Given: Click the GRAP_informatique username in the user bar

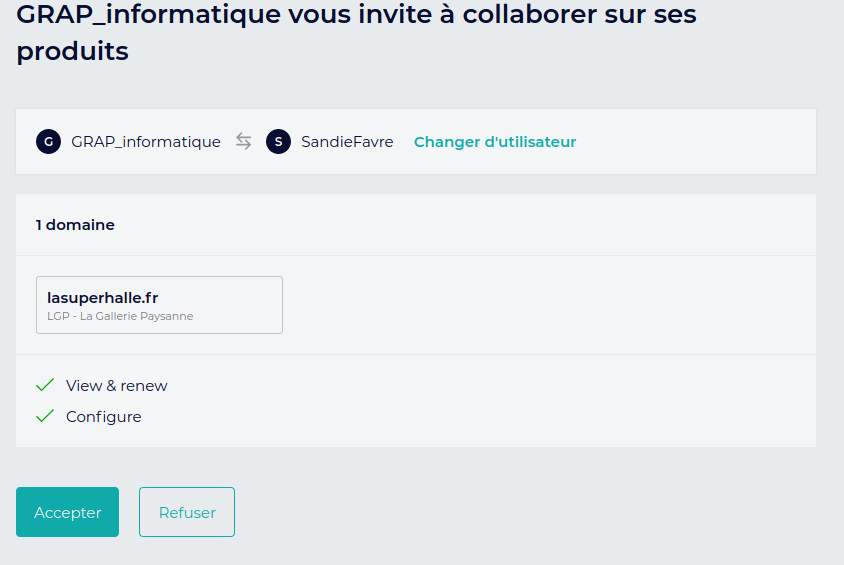Looking at the screenshot, I should [x=146, y=142].
